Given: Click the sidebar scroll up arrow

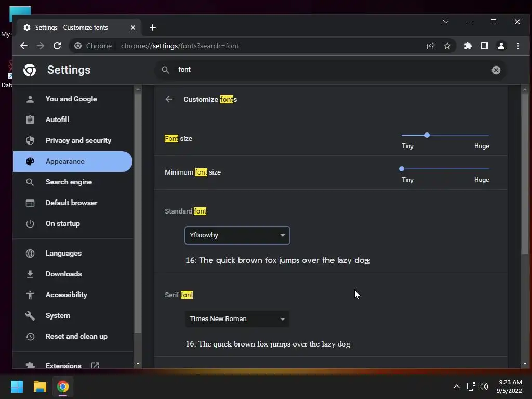Looking at the screenshot, I should (138, 89).
